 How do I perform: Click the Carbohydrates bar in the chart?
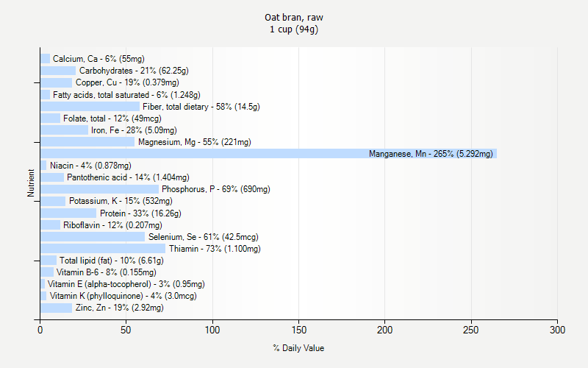coord(58,71)
